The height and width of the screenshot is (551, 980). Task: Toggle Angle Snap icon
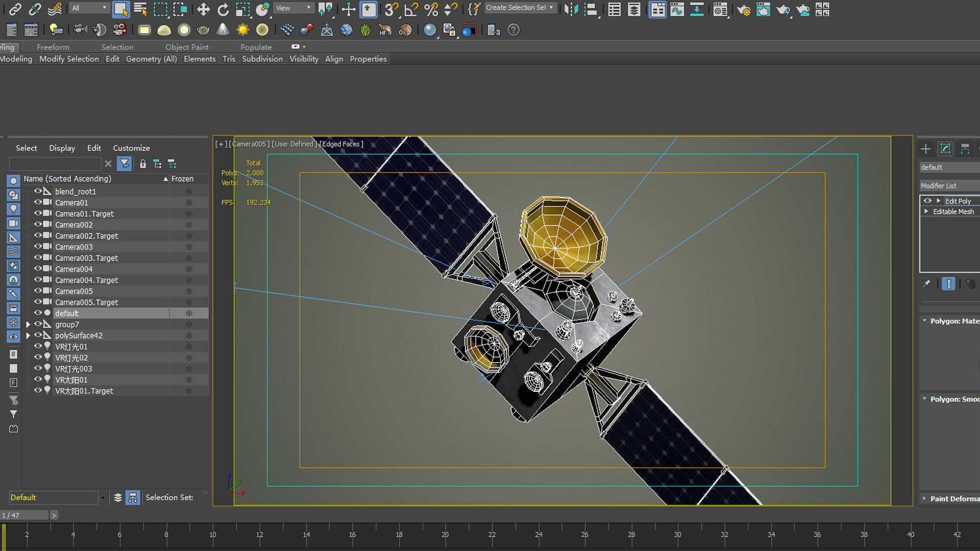pyautogui.click(x=411, y=9)
